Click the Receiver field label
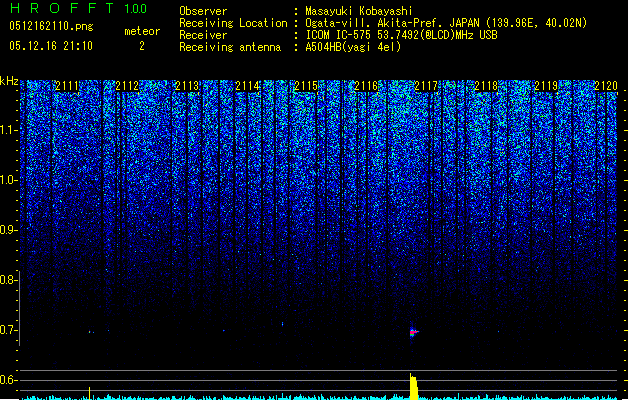This screenshot has height=400, width=629. (x=203, y=35)
